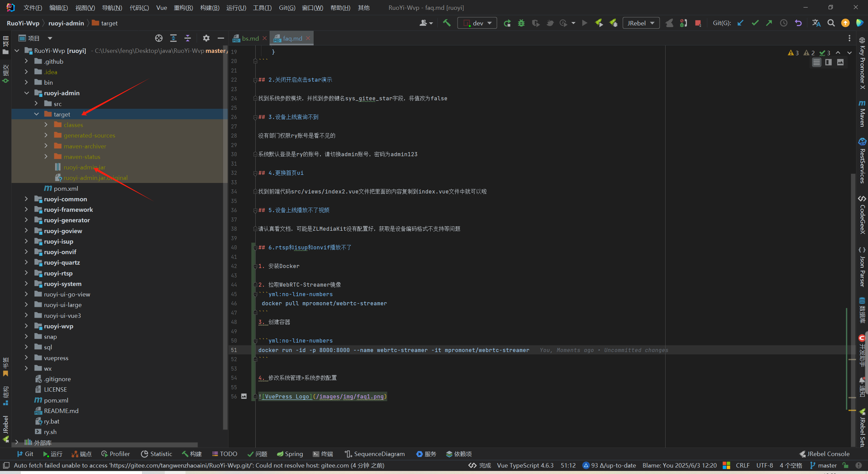Open Search Everywhere magnifier
Screen dimensions: 868x474
831,23
